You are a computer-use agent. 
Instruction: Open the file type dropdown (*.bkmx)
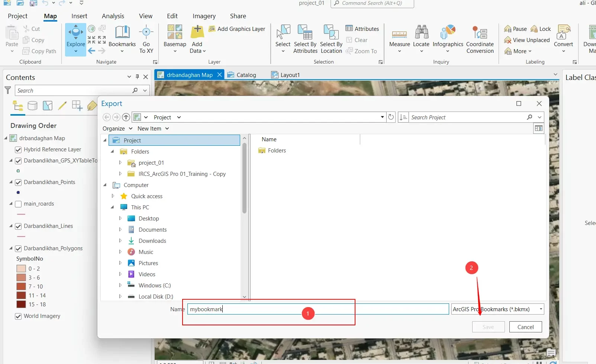point(497,309)
